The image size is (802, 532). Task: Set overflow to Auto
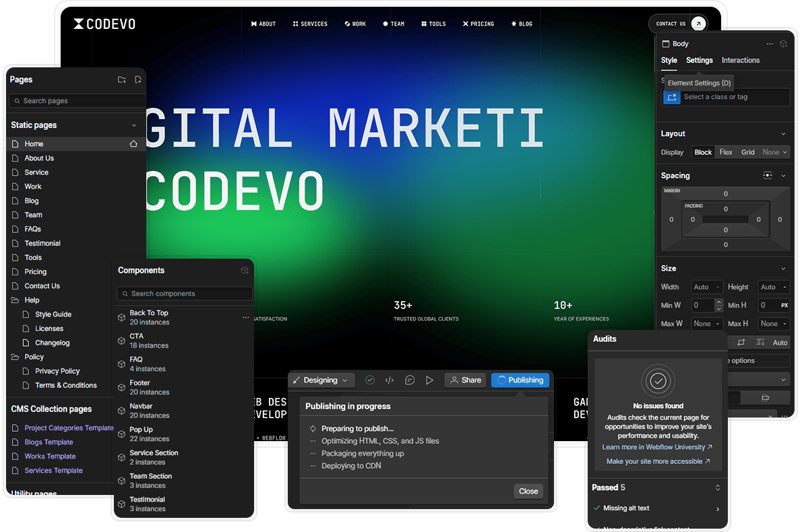pyautogui.click(x=780, y=343)
